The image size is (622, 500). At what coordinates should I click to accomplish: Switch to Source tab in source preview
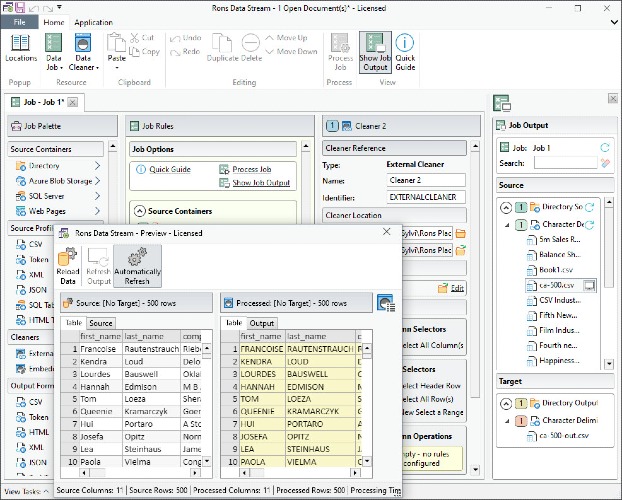coord(101,323)
